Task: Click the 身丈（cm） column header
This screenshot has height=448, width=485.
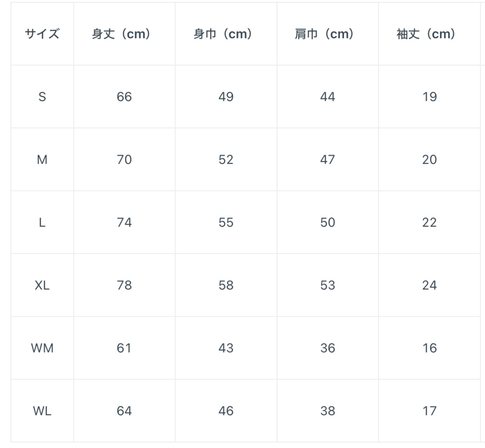Action: [x=121, y=34]
